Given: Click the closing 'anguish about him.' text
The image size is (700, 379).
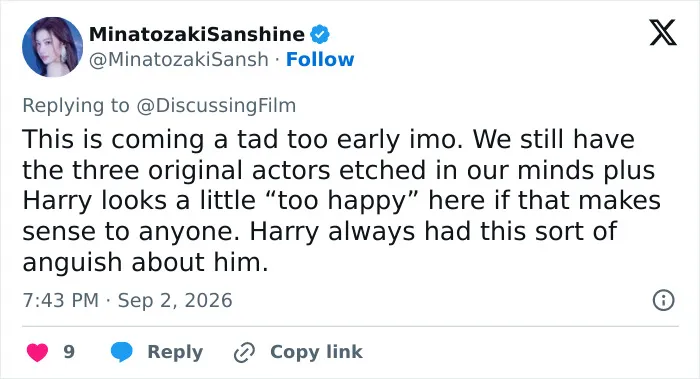Looking at the screenshot, I should tap(146, 262).
